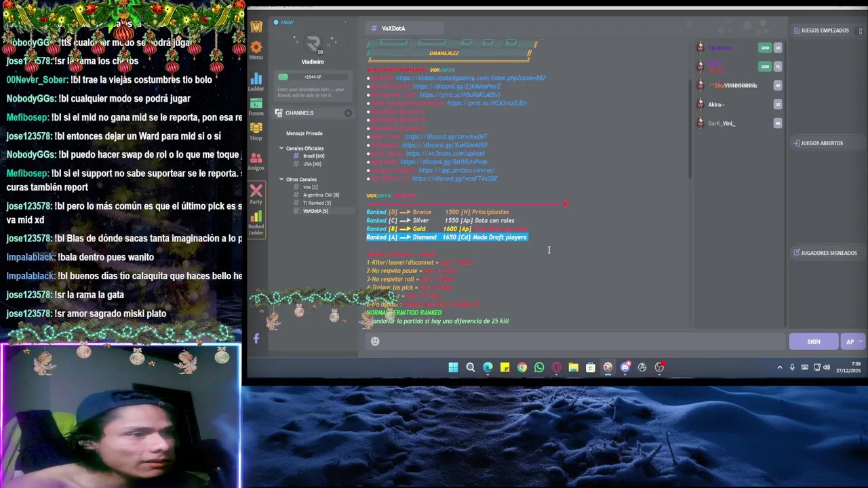Open Discord from taskbar
Screen dimensions: 868x488
[625, 367]
